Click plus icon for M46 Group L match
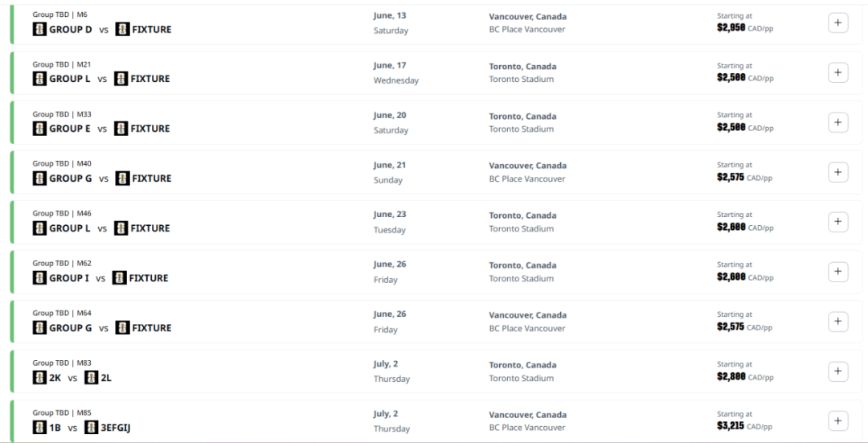868x443 pixels. pyautogui.click(x=837, y=222)
